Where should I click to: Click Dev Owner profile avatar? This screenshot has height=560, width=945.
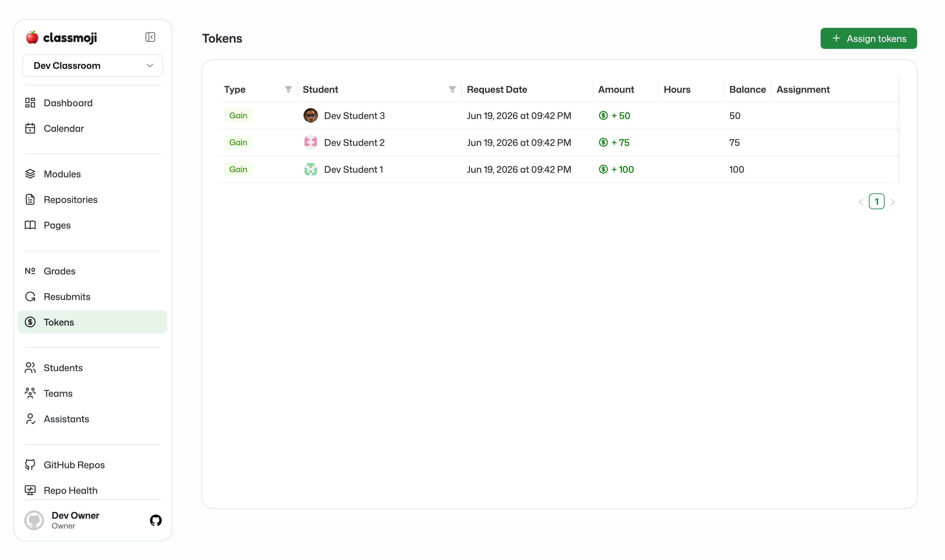click(x=34, y=520)
